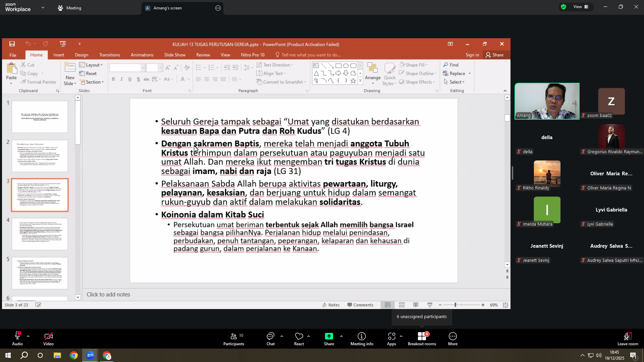Toggle Italic formatting button

121,79
